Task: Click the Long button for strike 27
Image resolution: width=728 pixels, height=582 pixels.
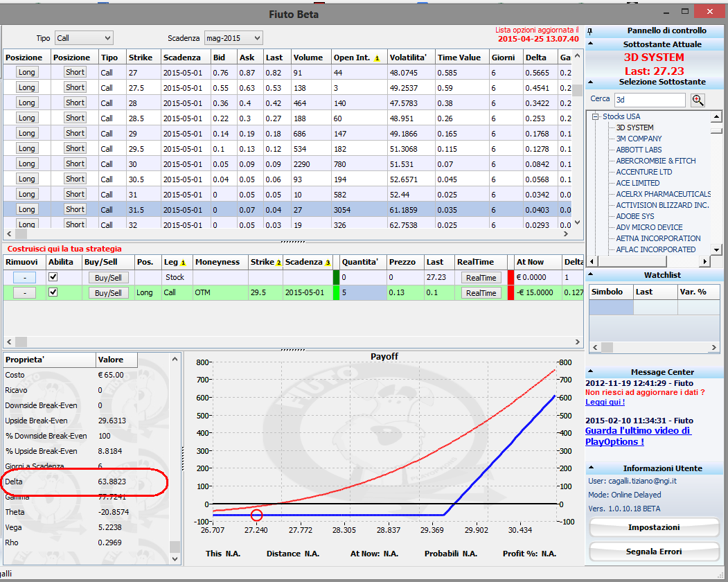Action: click(26, 72)
